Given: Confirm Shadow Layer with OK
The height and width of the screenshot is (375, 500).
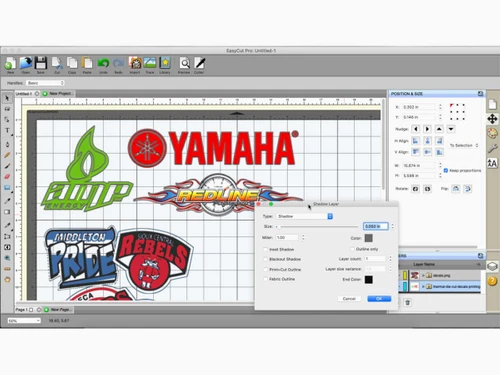Looking at the screenshot, I should 379,299.
